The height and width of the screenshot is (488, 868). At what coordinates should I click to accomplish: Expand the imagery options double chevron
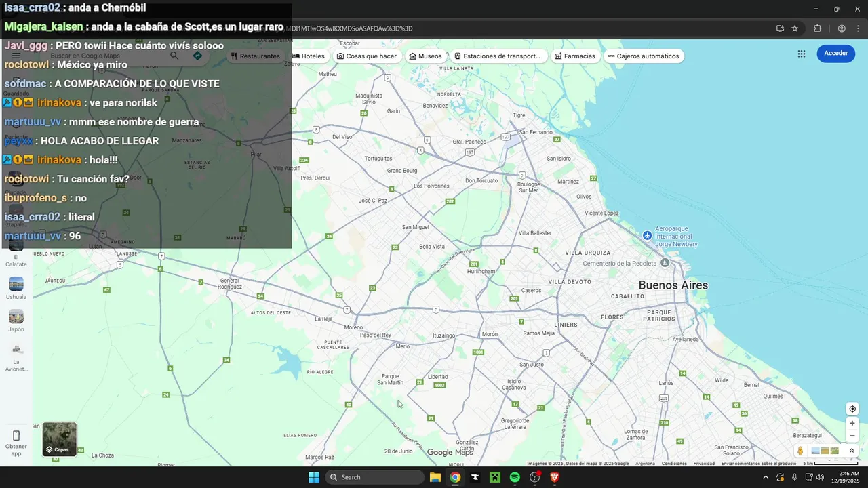(852, 451)
